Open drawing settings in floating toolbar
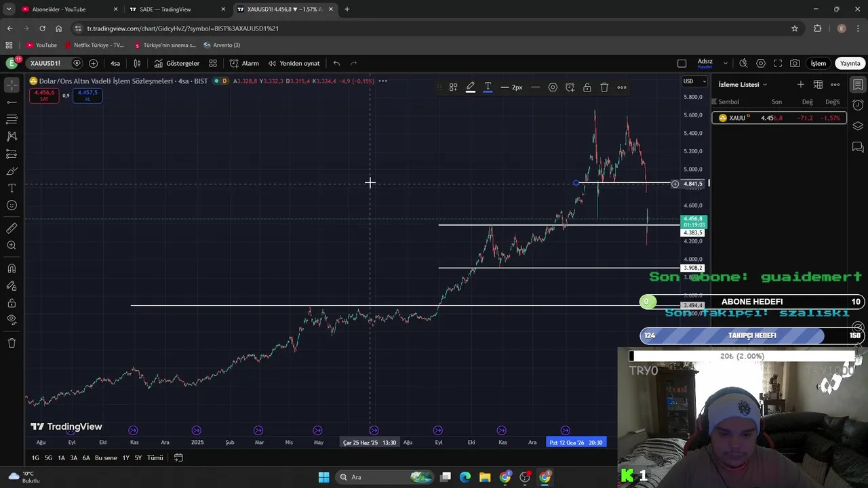 coord(553,87)
